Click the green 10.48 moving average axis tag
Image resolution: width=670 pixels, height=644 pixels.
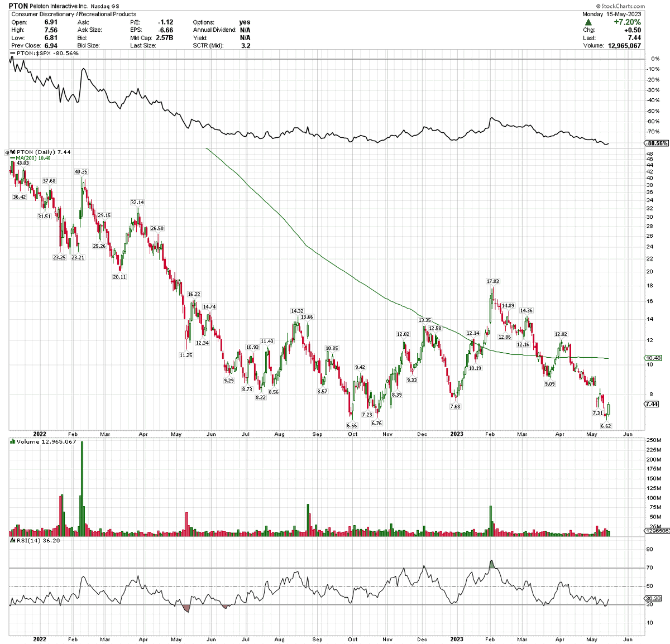pos(653,358)
